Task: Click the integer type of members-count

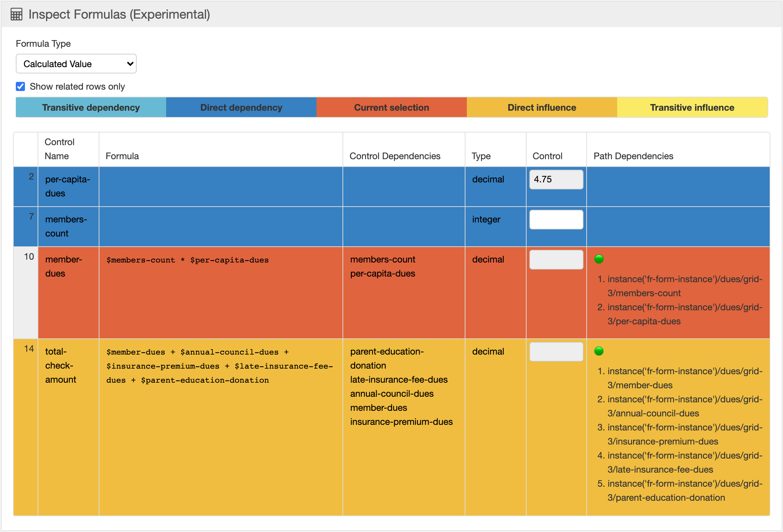Action: pos(486,220)
